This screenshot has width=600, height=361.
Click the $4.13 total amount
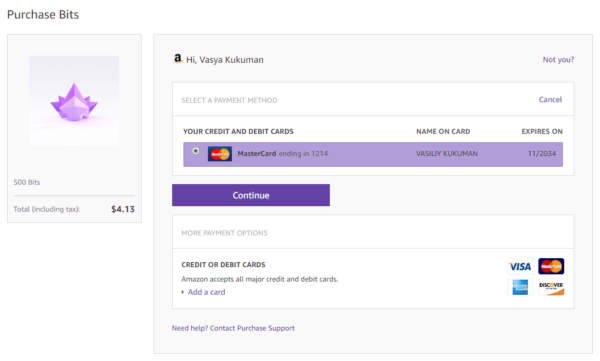point(123,209)
